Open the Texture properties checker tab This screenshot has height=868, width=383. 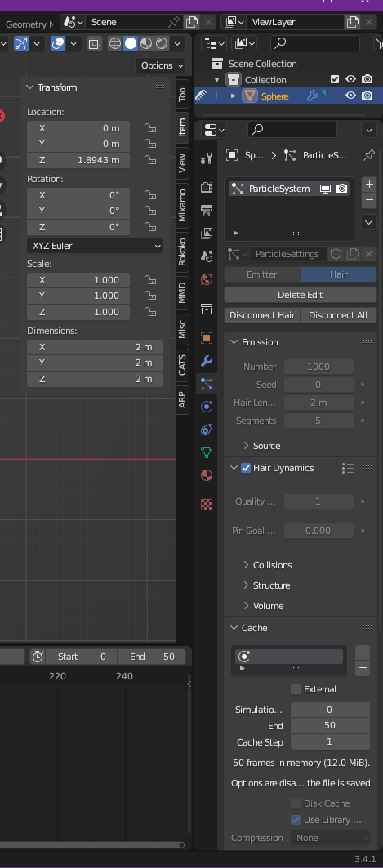tap(207, 505)
